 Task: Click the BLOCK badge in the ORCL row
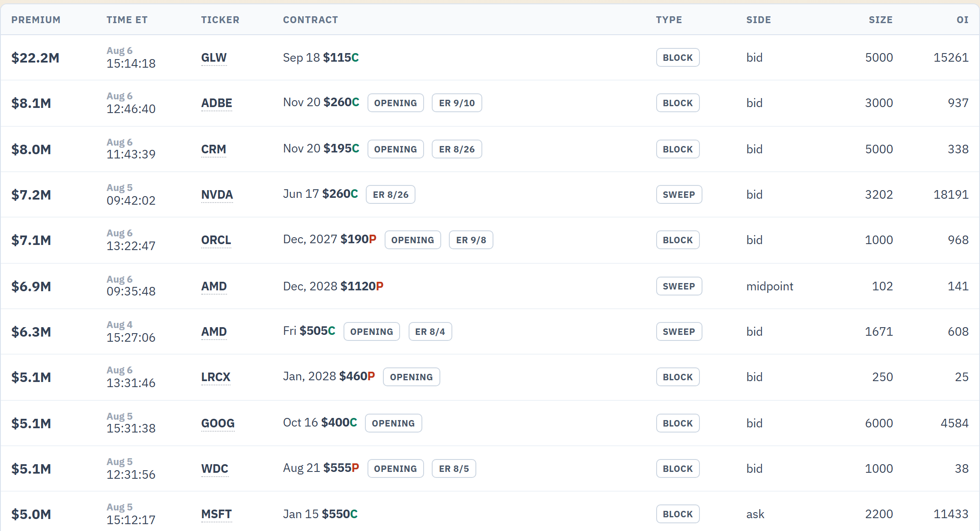click(x=678, y=240)
